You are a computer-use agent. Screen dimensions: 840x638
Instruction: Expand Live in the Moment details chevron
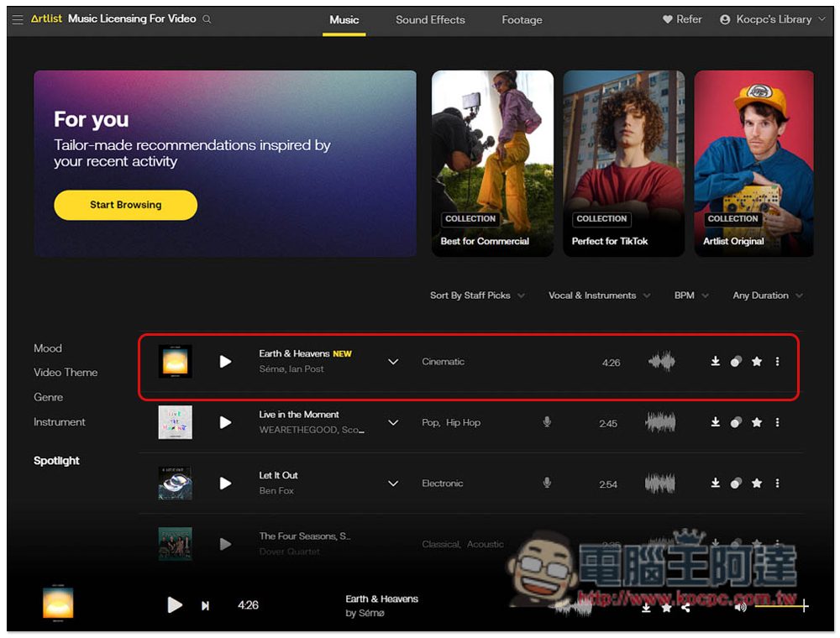tap(393, 423)
